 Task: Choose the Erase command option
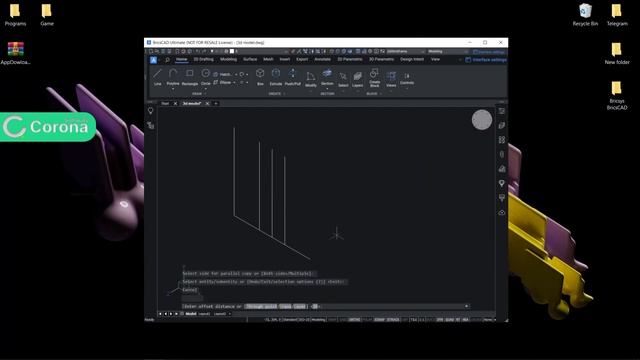pos(286,307)
